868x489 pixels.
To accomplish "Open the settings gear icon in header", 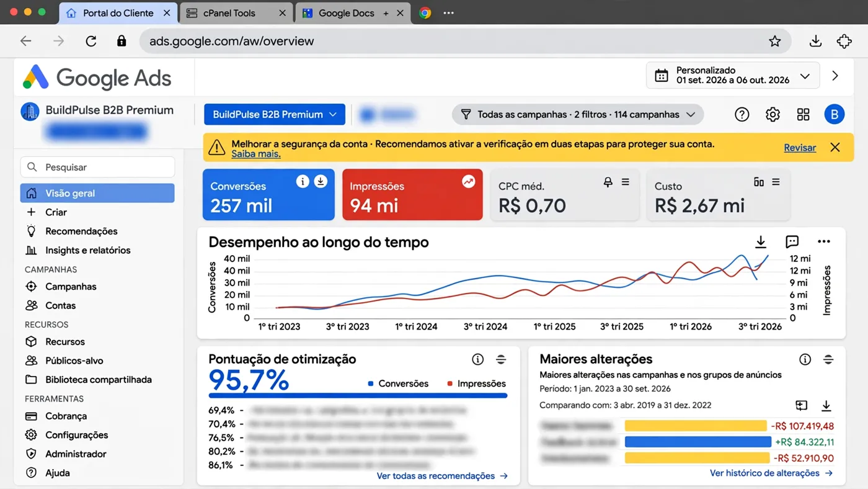I will click(773, 114).
